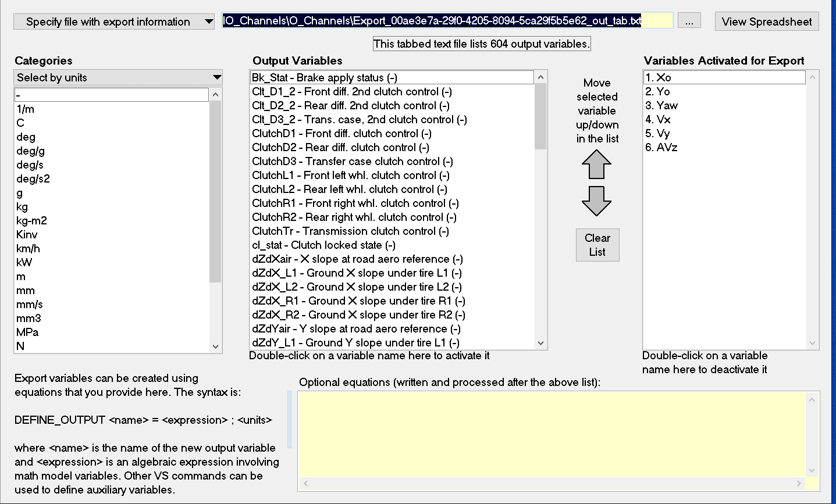This screenshot has height=504, width=836.
Task: Select '2. Yo' in activated export variables
Action: [724, 91]
